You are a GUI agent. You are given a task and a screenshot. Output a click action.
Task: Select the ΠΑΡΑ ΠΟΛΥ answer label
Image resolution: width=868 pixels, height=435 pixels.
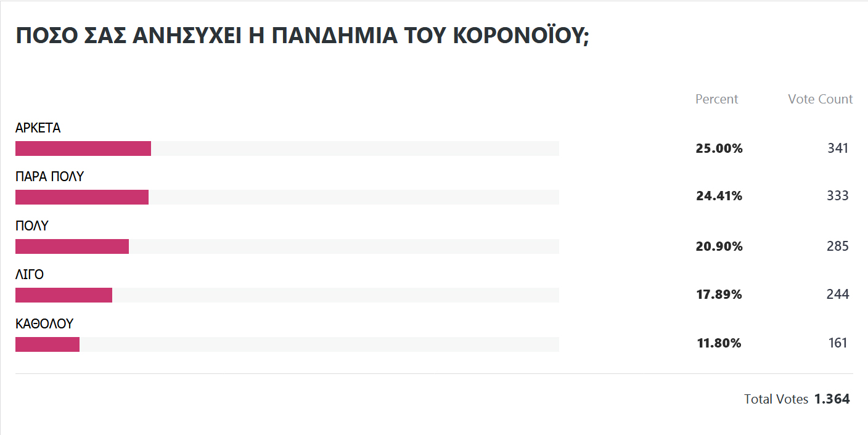tap(49, 177)
